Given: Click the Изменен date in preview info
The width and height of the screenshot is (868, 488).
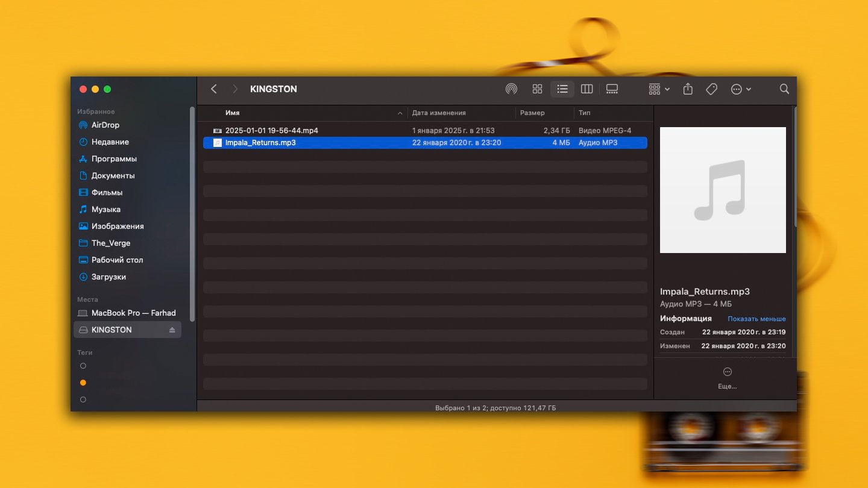Looking at the screenshot, I should (743, 346).
